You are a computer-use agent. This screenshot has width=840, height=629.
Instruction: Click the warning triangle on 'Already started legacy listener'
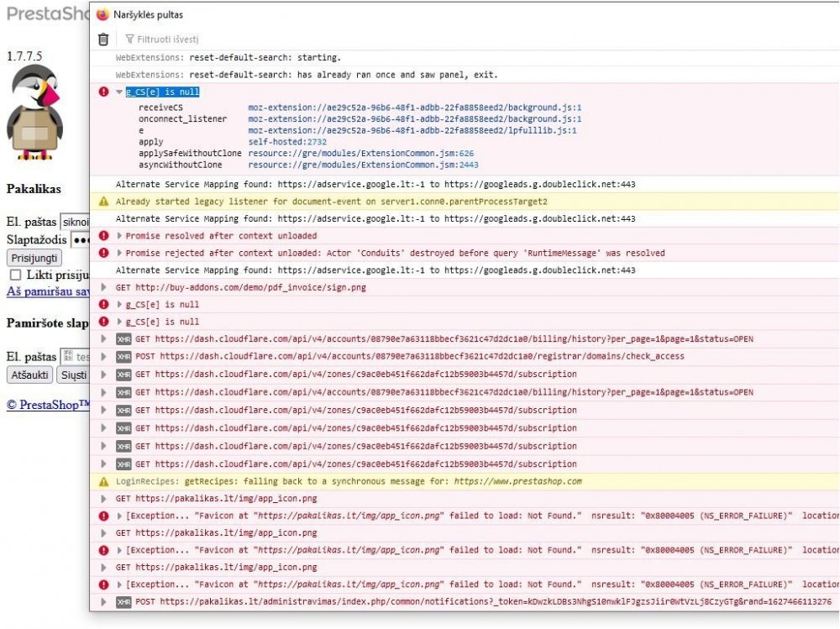(103, 202)
